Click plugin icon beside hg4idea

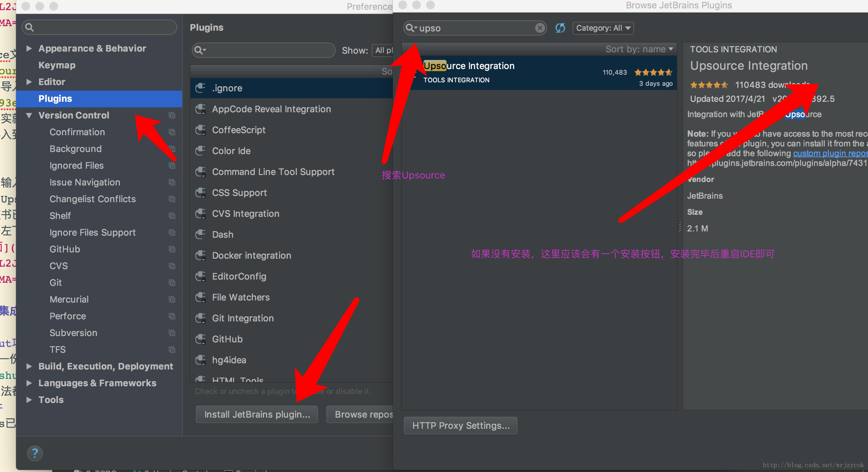(201, 360)
